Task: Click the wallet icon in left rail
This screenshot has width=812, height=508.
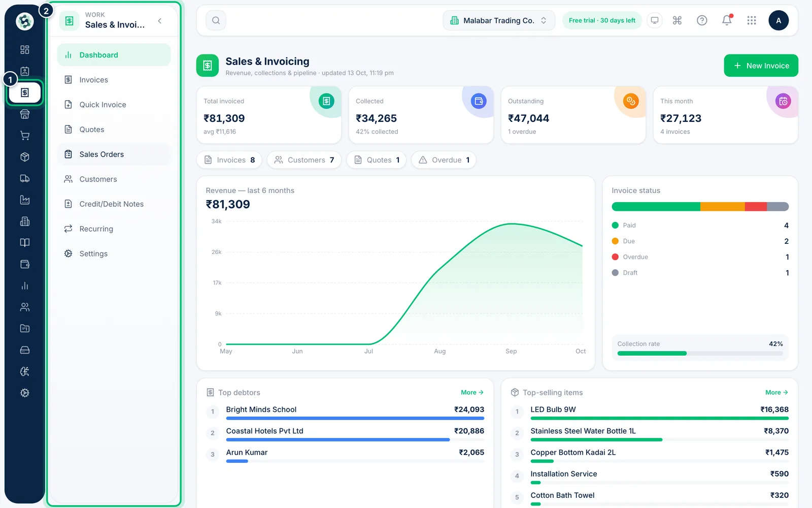Action: tap(24, 264)
